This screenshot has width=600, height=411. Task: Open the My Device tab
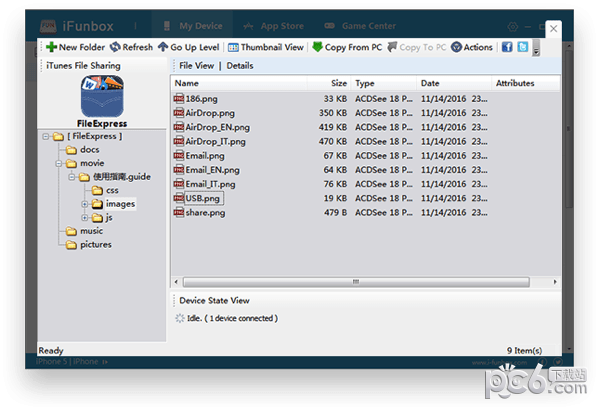tap(192, 26)
